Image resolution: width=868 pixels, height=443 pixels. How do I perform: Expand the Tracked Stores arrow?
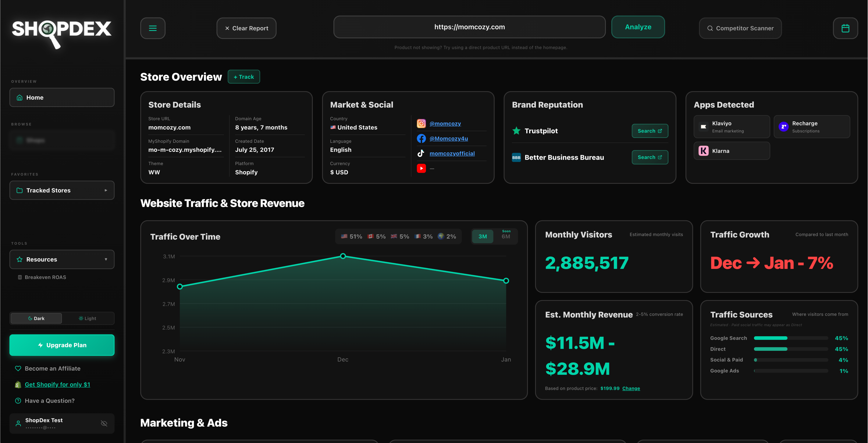(106, 191)
